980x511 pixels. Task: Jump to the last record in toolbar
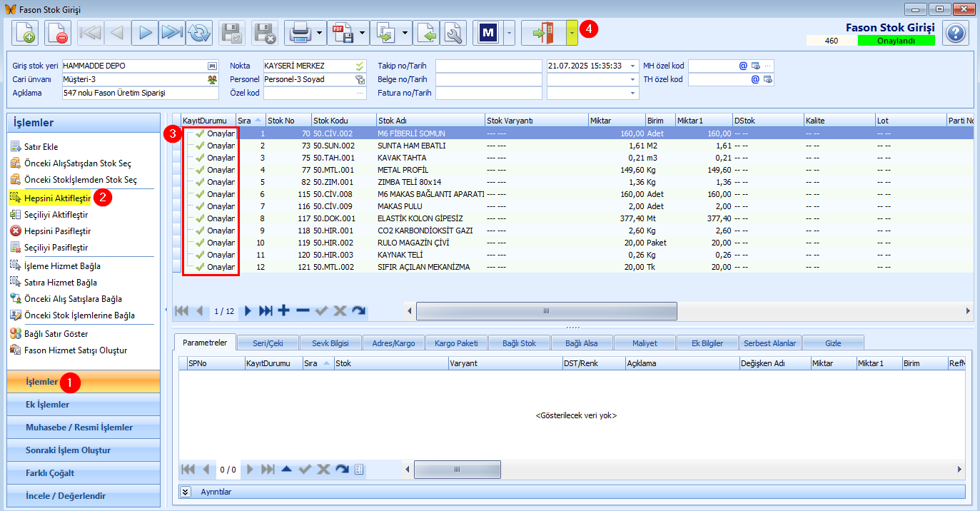[172, 33]
